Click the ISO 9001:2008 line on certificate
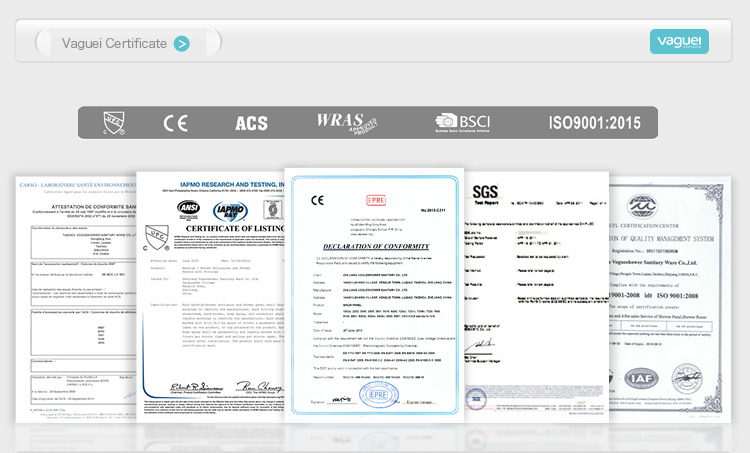 [654, 296]
